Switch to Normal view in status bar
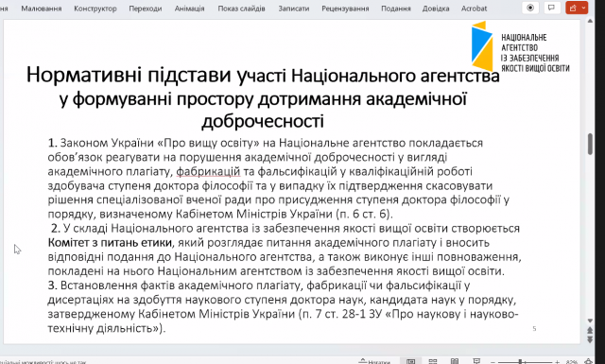The width and height of the screenshot is (605, 364). pyautogui.click(x=411, y=361)
